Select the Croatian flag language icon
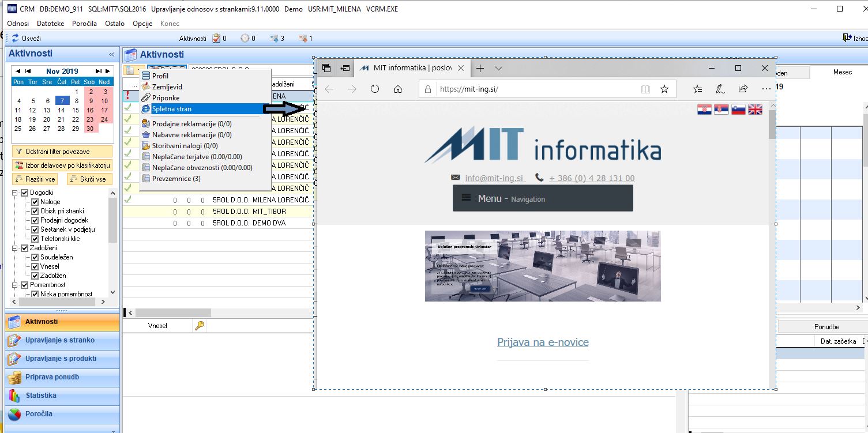Image resolution: width=868 pixels, height=433 pixels. click(704, 110)
